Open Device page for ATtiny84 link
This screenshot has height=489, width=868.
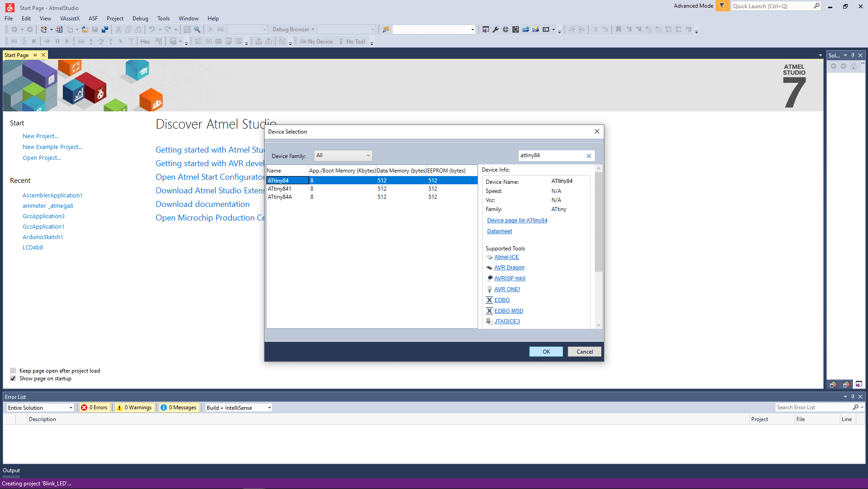click(x=517, y=221)
